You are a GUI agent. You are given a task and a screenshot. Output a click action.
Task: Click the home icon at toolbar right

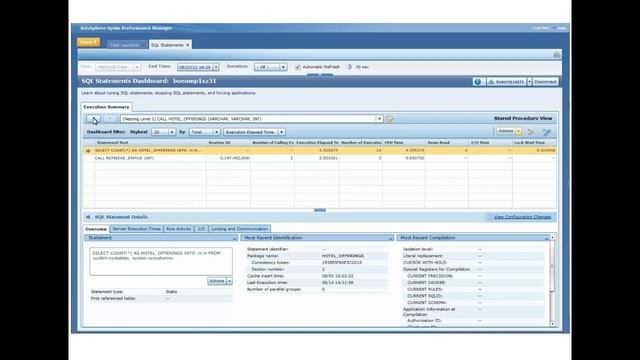tap(556, 55)
